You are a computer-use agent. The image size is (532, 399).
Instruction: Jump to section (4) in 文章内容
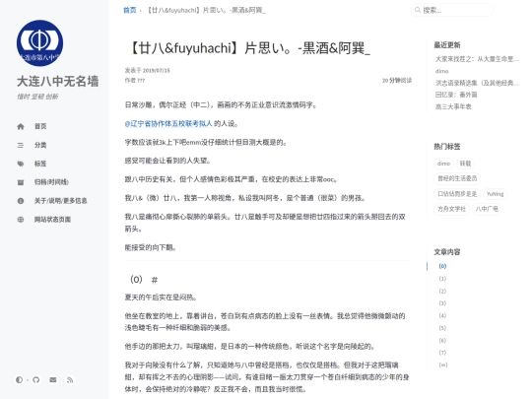pos(442,315)
